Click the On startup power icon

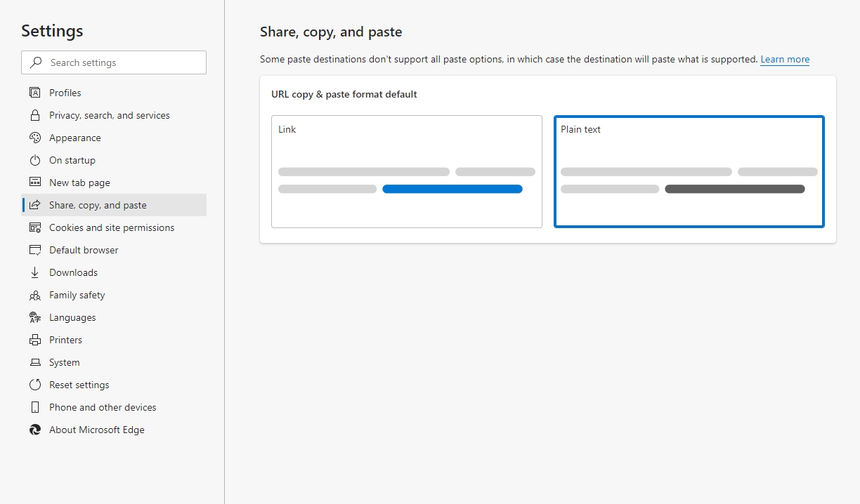pos(35,160)
